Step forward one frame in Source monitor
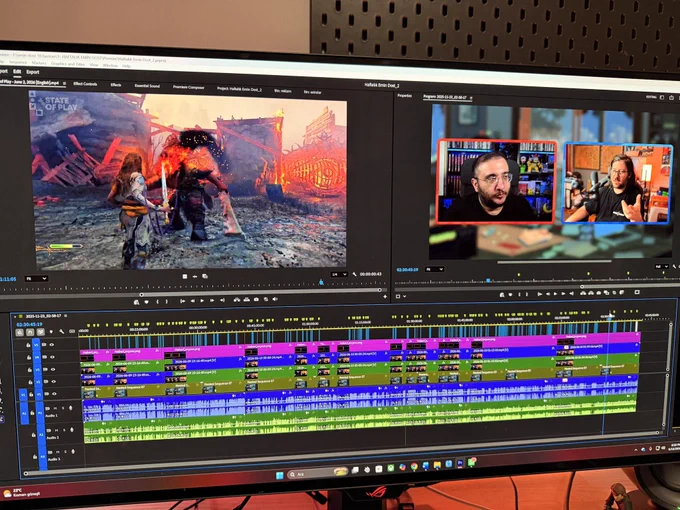The image size is (680, 510). coord(212,300)
